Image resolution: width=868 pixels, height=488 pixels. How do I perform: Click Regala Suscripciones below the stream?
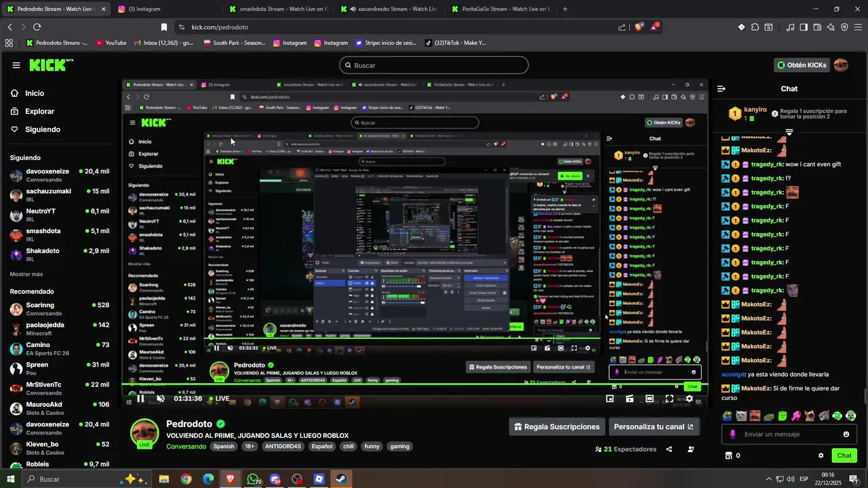(x=557, y=426)
